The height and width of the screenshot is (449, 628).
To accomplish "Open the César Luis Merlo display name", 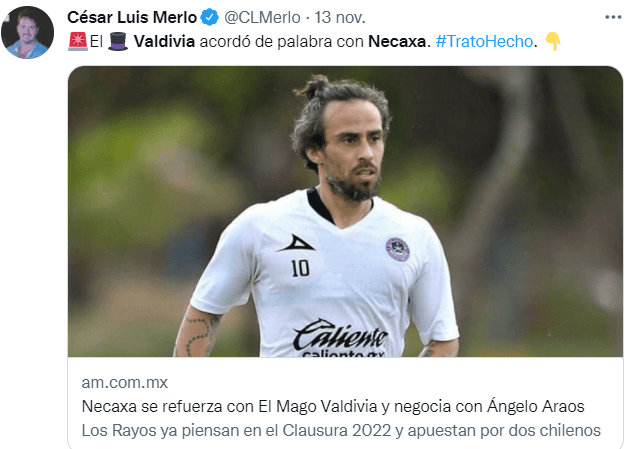I will (132, 17).
